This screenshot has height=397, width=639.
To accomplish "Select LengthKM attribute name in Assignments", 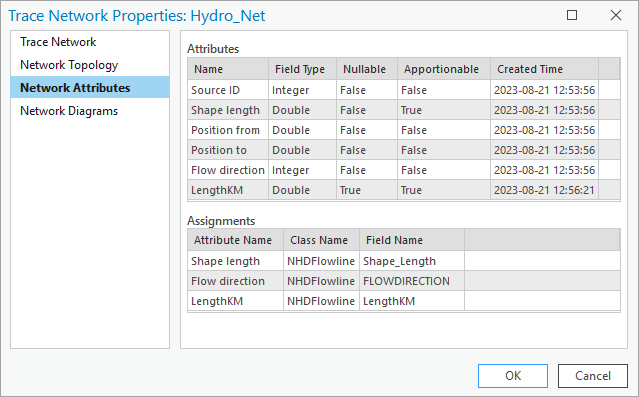I will (236, 301).
